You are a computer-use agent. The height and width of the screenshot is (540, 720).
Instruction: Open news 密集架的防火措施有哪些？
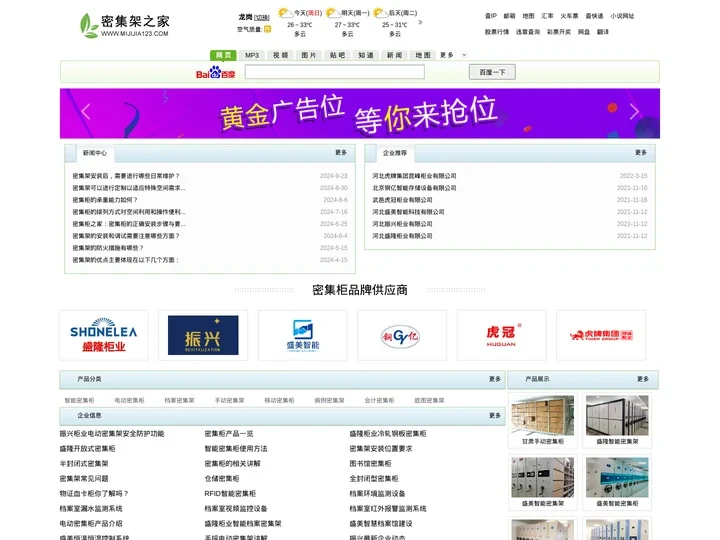pyautogui.click(x=108, y=248)
